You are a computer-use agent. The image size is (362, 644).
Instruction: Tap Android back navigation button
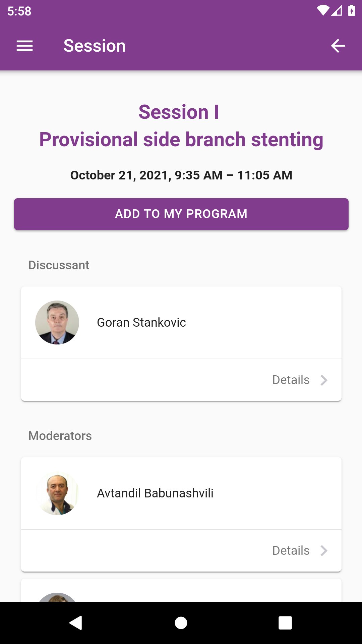coord(76,623)
